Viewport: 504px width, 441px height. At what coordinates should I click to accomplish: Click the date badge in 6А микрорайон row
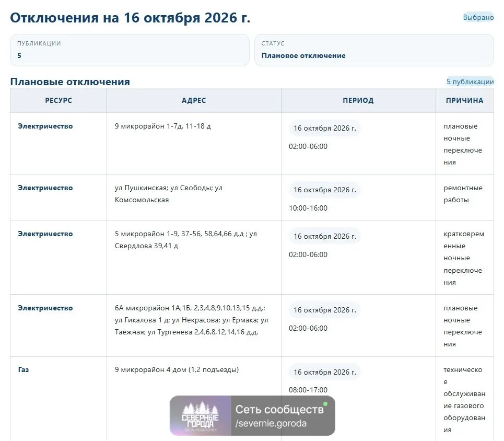click(x=325, y=310)
